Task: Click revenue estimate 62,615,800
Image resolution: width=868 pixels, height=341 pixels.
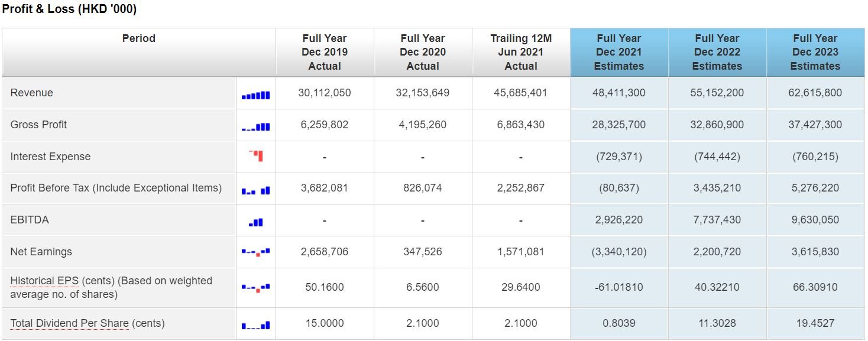Action: point(815,93)
